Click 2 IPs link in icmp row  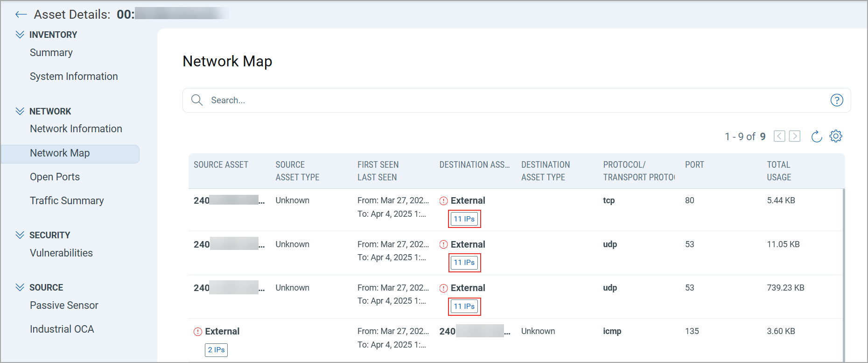pos(216,350)
